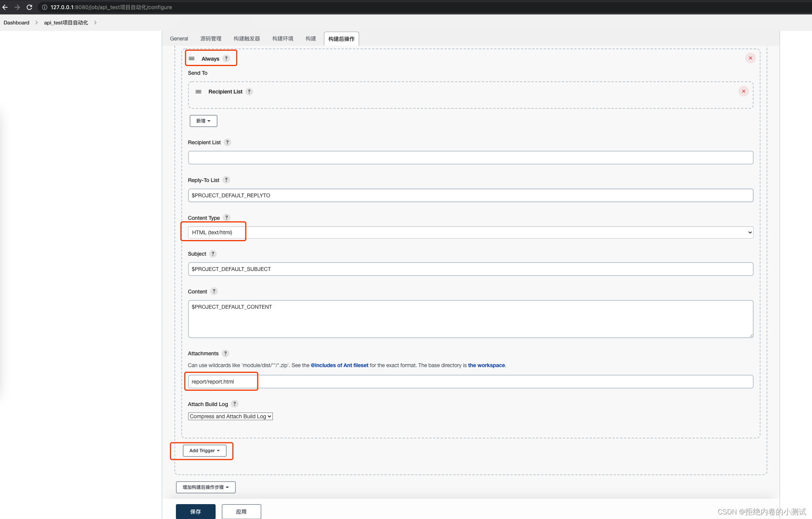Switch to the 构建触发器 tab

(247, 39)
